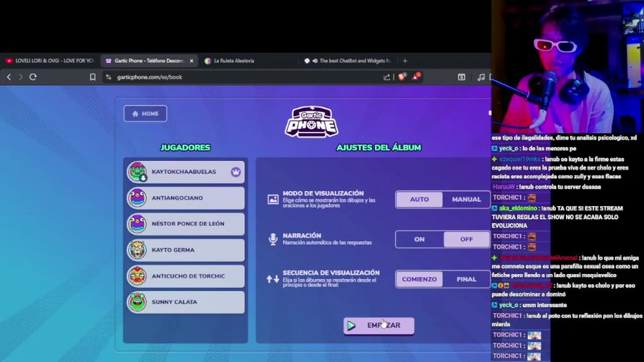Click the KAYTOKCHAABUELAS avatar
The image size is (644, 362).
click(x=137, y=172)
